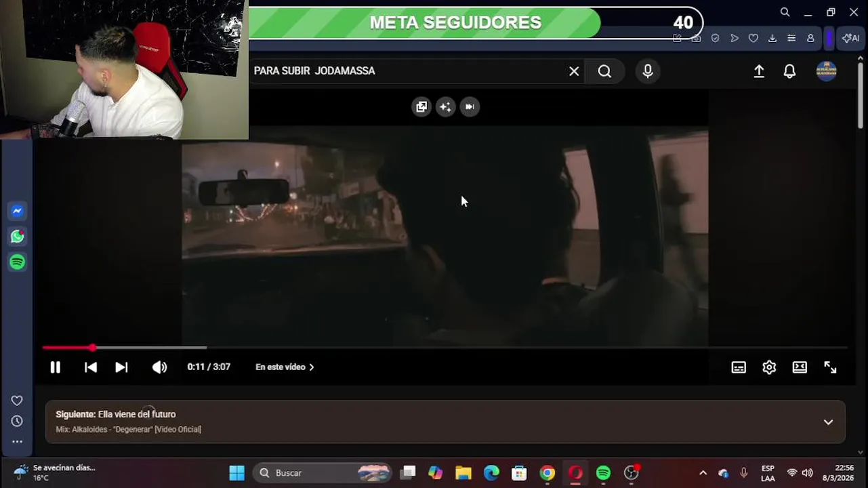Click the magnifier search button beside the query
868x488 pixels.
coord(604,71)
